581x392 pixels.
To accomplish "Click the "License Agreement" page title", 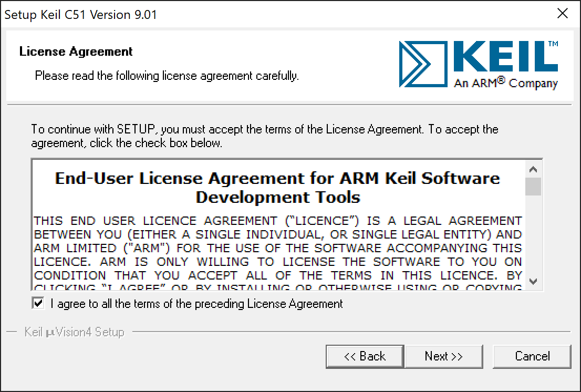I will [75, 51].
